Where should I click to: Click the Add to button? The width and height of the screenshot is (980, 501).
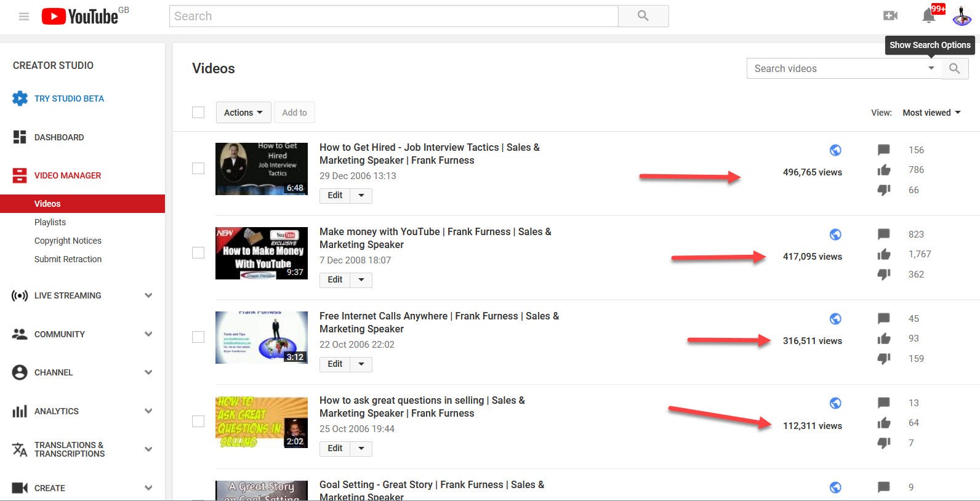coord(294,113)
